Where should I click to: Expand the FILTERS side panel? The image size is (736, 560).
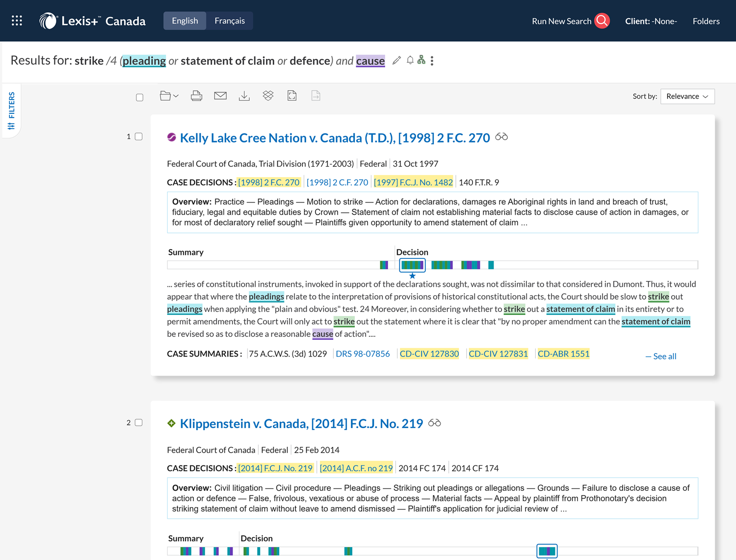click(x=11, y=110)
